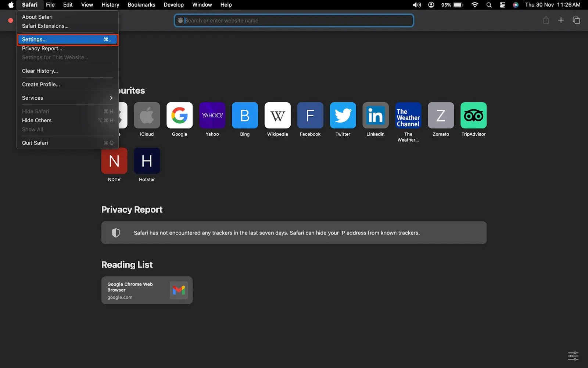
Task: Open NDTV from Favourites
Action: click(114, 161)
